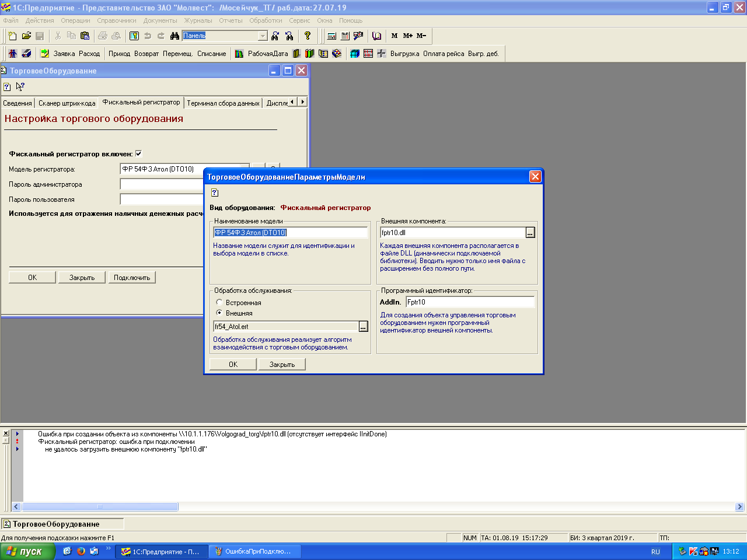Switch to the Сведения tab
Screen dimensions: 747x560
18,103
